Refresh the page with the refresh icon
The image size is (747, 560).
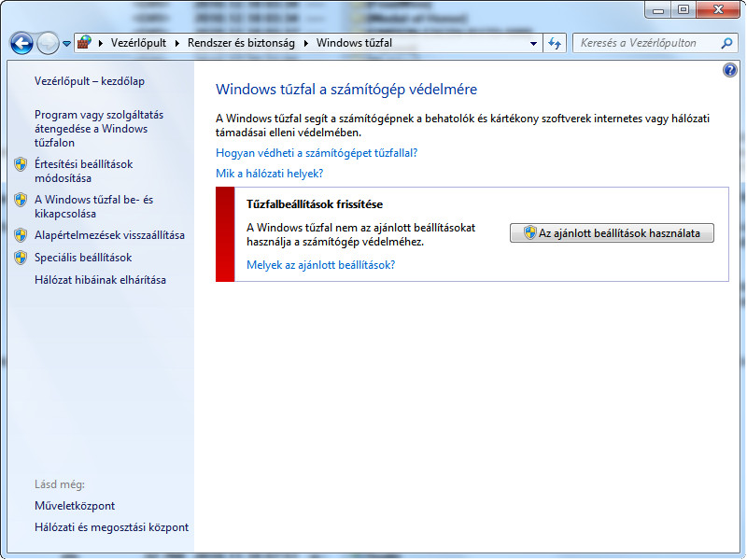(555, 43)
